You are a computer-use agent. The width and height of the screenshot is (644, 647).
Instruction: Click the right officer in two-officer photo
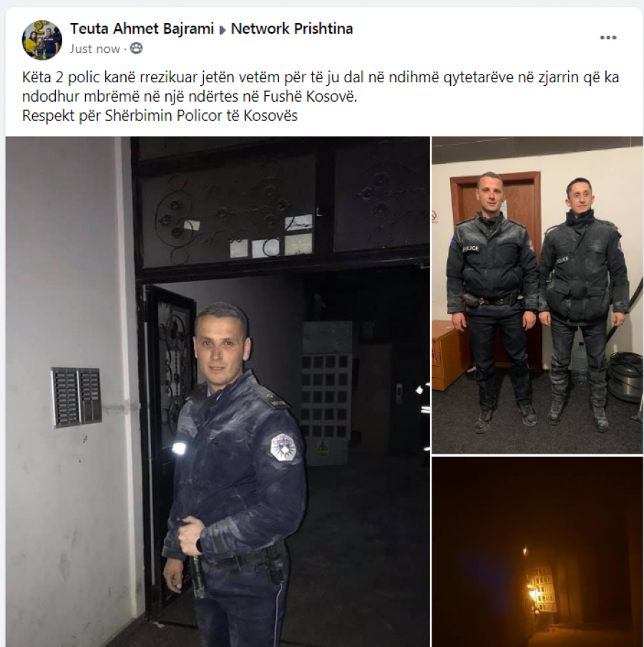pos(584,304)
